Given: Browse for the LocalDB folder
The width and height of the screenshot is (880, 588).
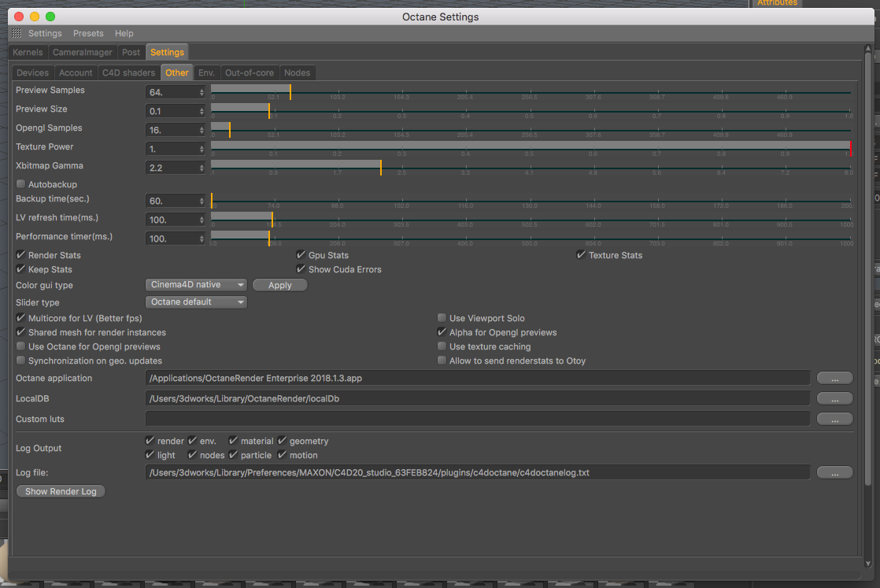Looking at the screenshot, I should point(834,398).
